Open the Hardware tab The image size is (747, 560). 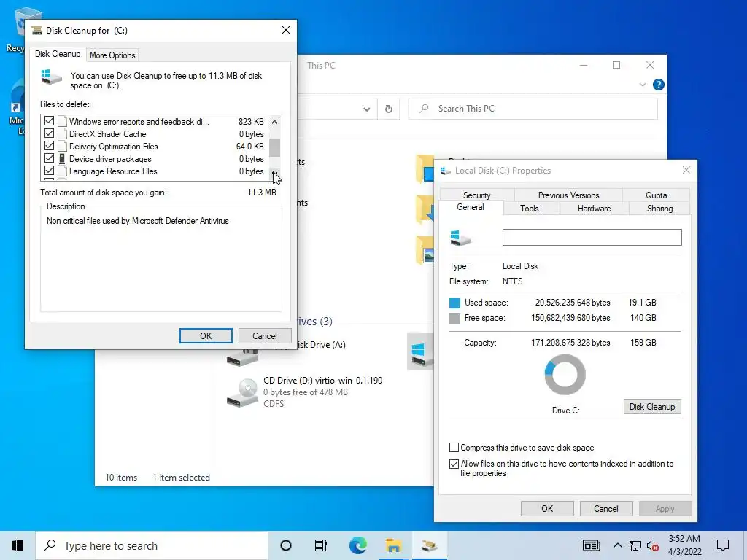594,209
